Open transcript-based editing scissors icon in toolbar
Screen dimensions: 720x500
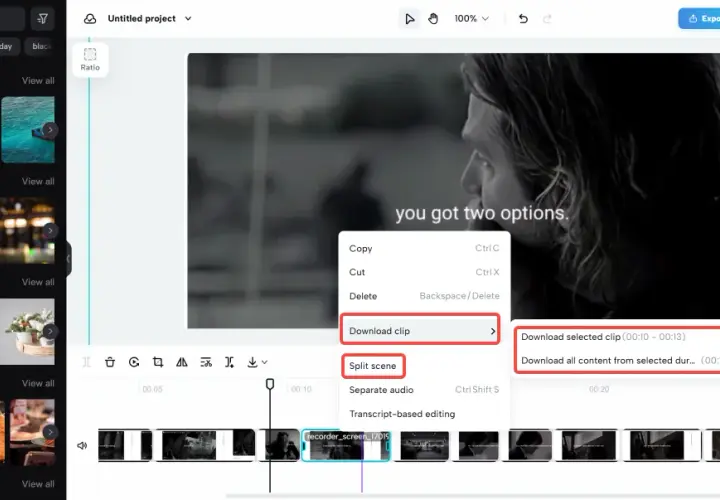coord(206,362)
